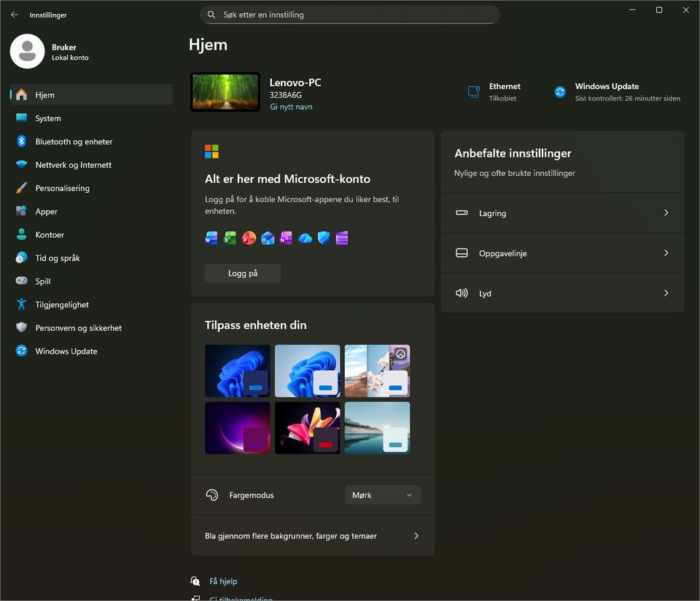The height and width of the screenshot is (601, 700).
Task: Open Nettverk og Internett in the sidebar
Action: [73, 165]
